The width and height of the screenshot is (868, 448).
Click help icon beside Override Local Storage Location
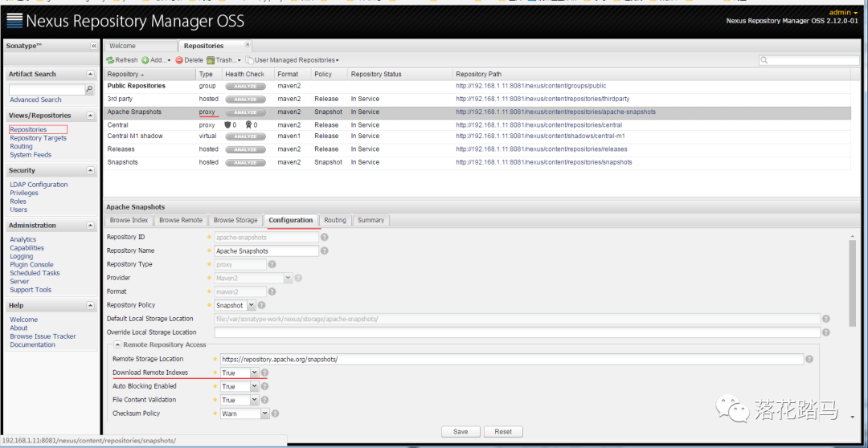click(826, 332)
